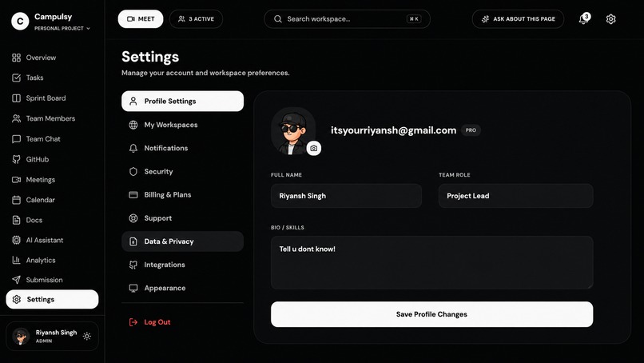Click the gear icon in top bar
This screenshot has height=363, width=644.
point(610,19)
